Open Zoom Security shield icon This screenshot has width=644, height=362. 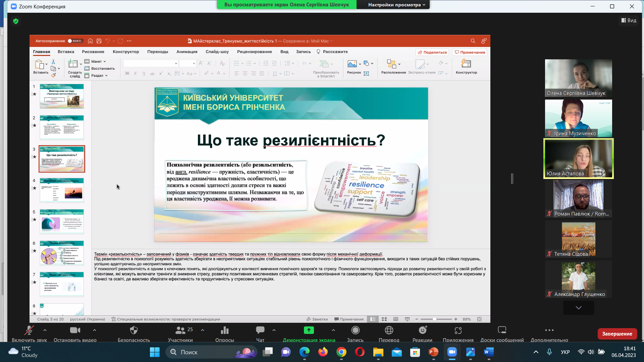tap(133, 330)
